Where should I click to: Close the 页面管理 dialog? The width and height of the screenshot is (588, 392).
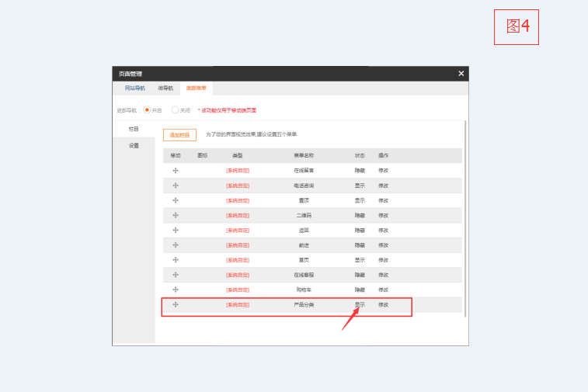pyautogui.click(x=461, y=74)
